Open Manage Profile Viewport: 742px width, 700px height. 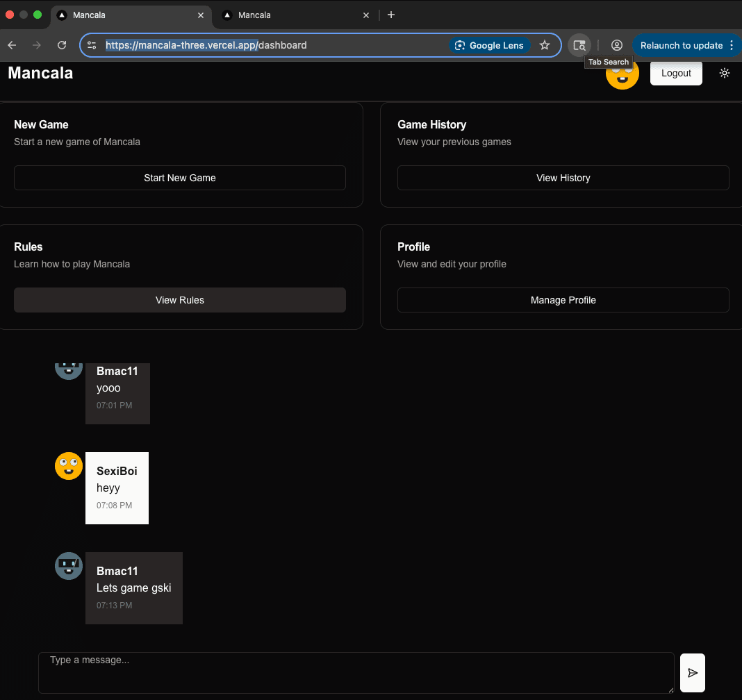pyautogui.click(x=563, y=300)
